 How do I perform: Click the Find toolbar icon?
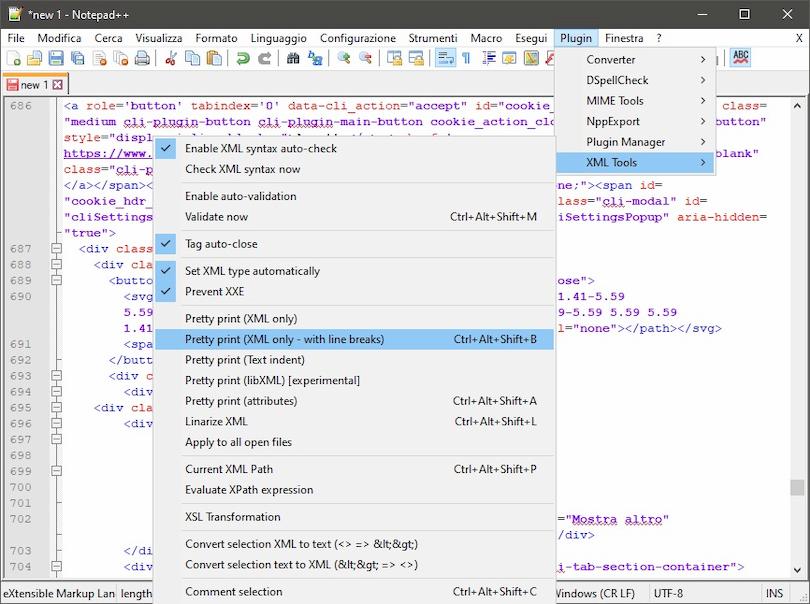(x=295, y=58)
